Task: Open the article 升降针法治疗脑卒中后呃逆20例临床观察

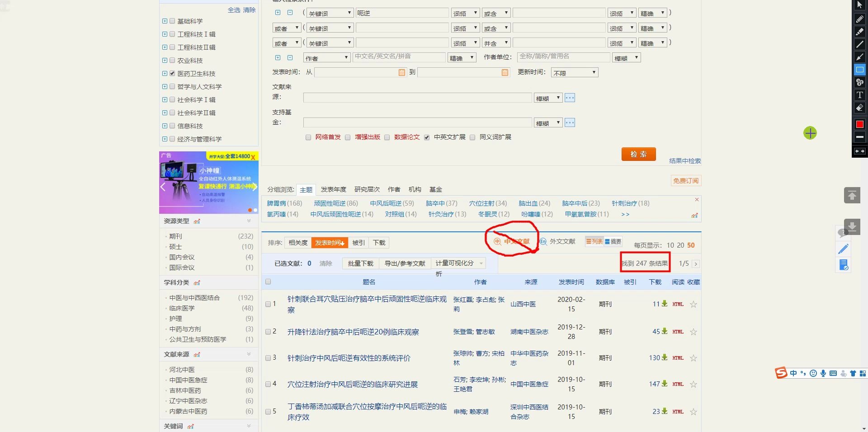Action: (x=354, y=331)
